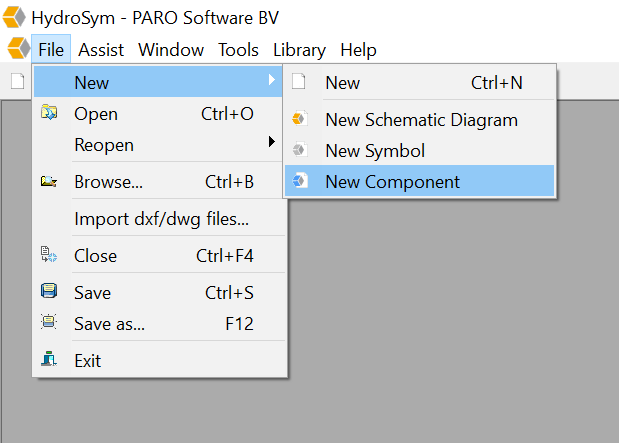Select New Component in submenu

click(420, 181)
